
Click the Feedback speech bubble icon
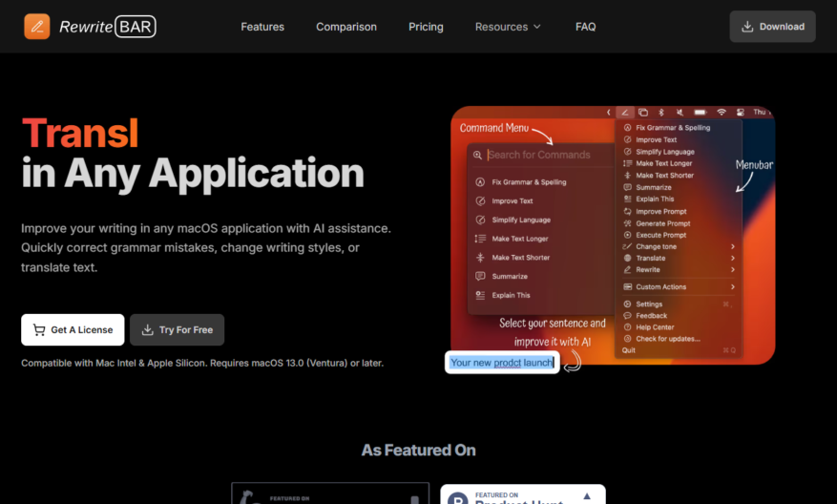pos(627,316)
